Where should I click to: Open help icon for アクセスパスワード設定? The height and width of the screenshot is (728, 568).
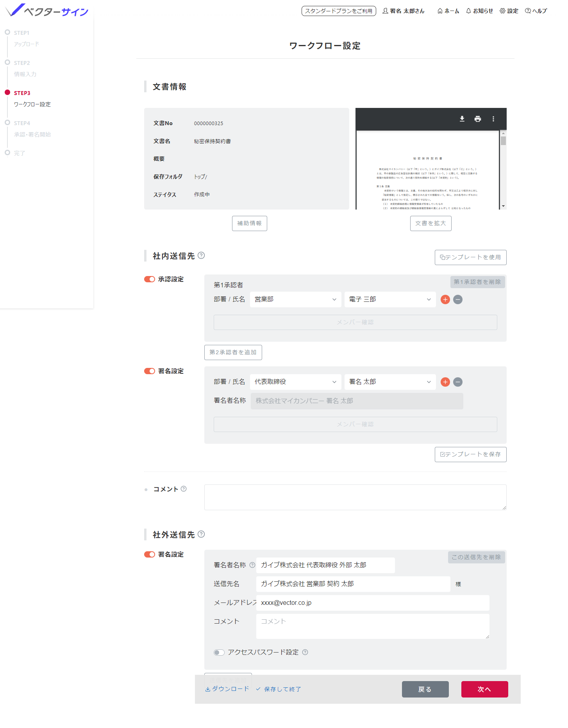pos(305,652)
